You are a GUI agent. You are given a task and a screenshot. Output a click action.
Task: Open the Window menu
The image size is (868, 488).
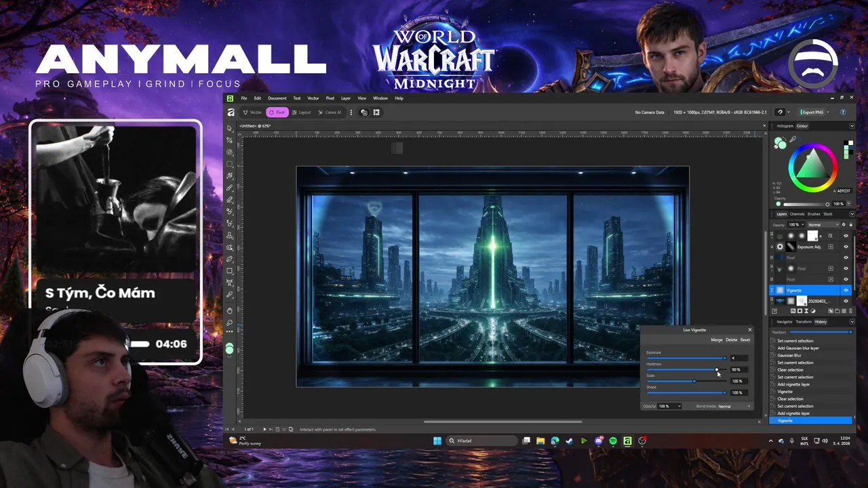tap(380, 98)
